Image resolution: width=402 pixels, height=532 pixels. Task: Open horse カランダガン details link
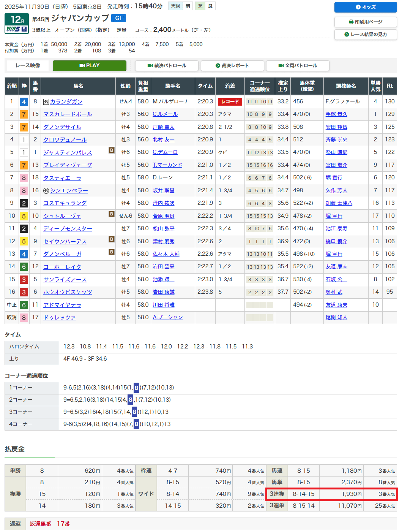pyautogui.click(x=66, y=102)
